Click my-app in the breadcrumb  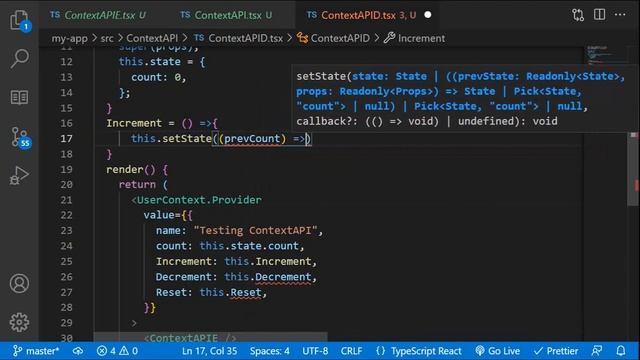click(x=69, y=38)
